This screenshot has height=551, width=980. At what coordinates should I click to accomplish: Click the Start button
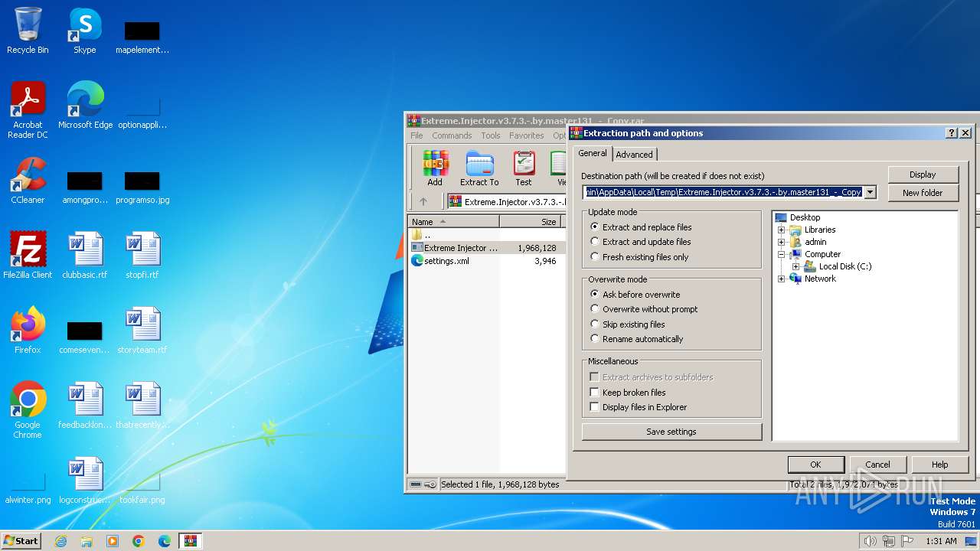21,540
